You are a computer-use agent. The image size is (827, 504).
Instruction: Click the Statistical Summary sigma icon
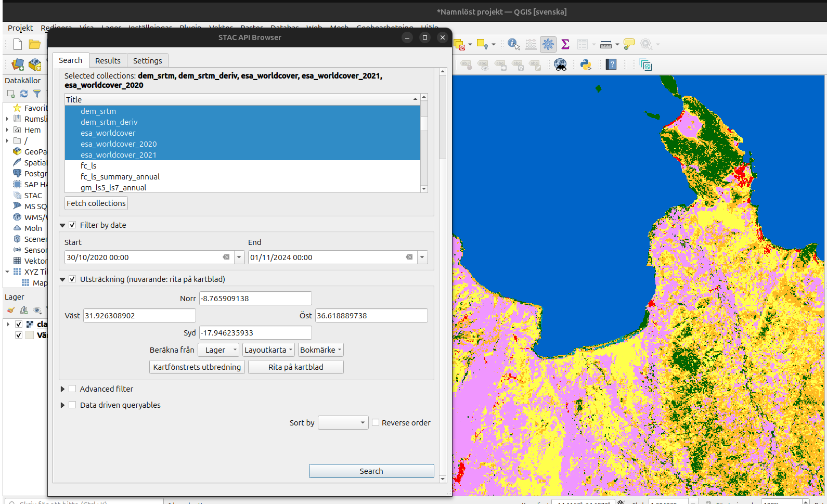[565, 45]
